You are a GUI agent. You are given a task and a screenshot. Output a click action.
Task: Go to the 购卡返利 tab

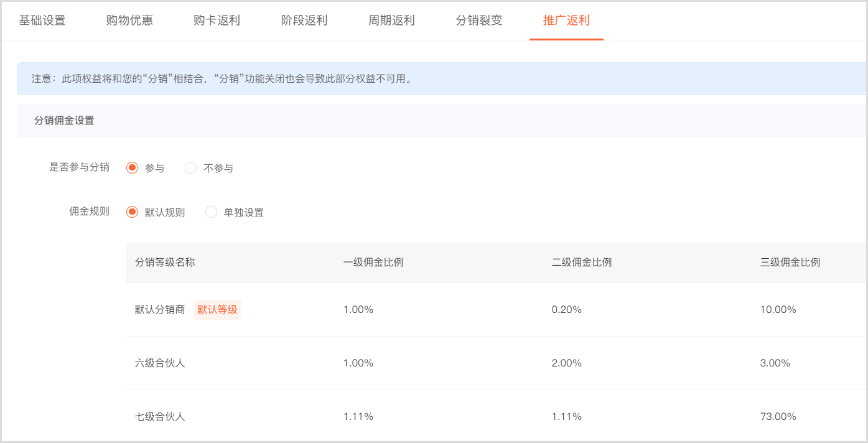point(217,21)
